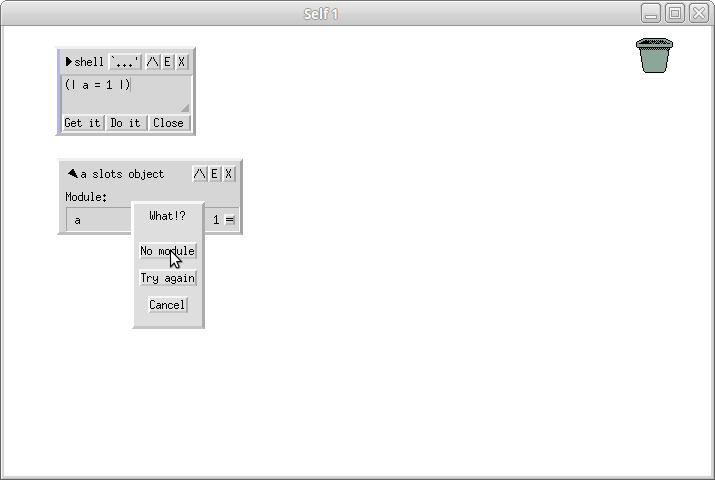Collapse the slots object outliner arrow
Image resolution: width=715 pixels, height=480 pixels.
(x=73, y=173)
